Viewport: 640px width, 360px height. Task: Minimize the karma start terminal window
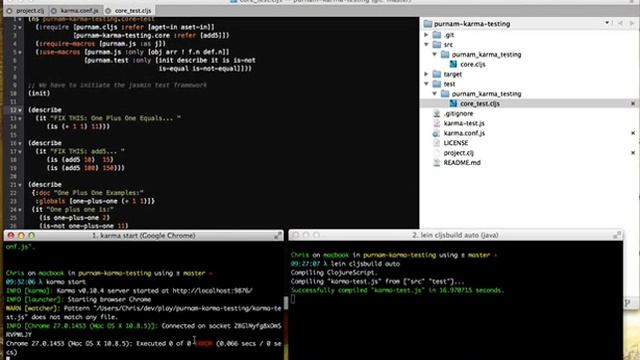pyautogui.click(x=21, y=236)
